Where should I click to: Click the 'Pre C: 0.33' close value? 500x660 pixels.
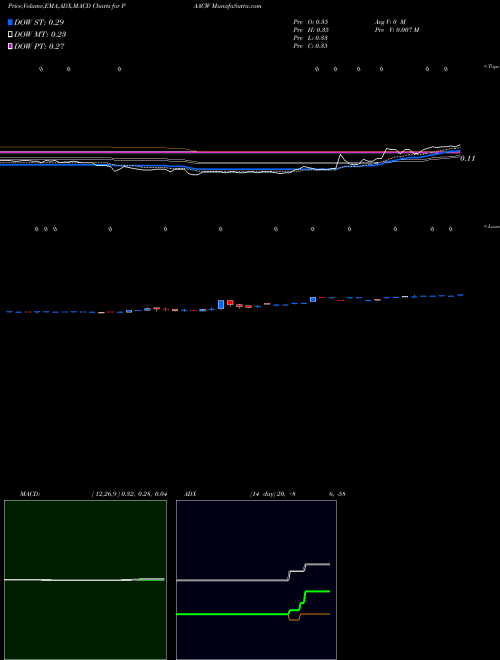[311, 46]
